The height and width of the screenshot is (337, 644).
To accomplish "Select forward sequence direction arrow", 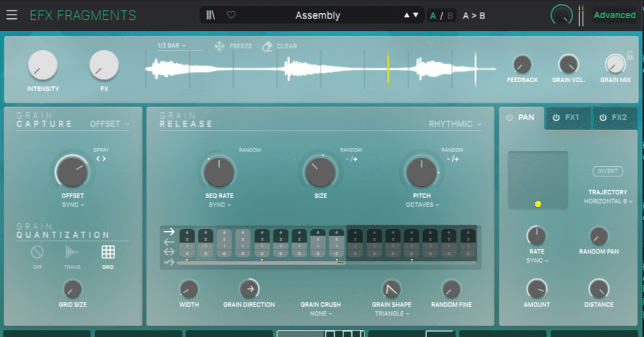I will [169, 232].
